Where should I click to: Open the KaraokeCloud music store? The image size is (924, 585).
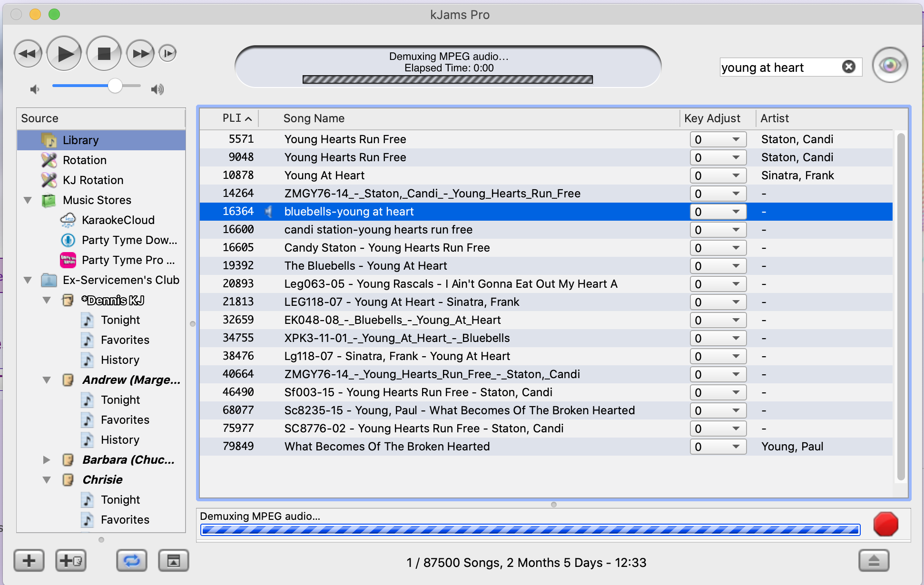(118, 220)
